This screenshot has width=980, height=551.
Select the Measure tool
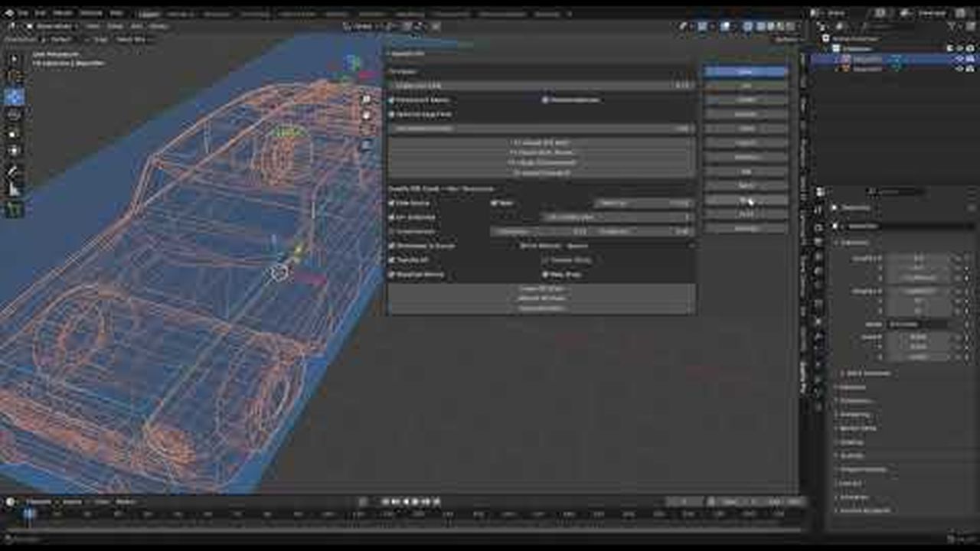click(15, 190)
